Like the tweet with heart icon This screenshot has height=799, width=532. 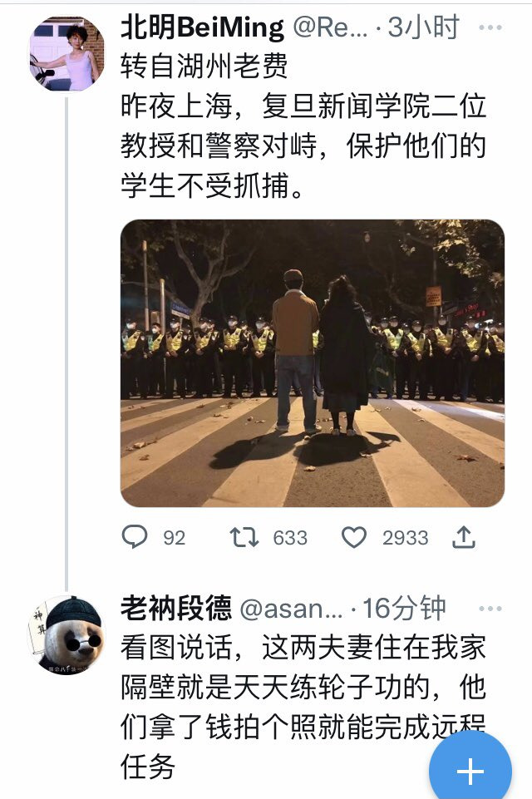tap(353, 537)
